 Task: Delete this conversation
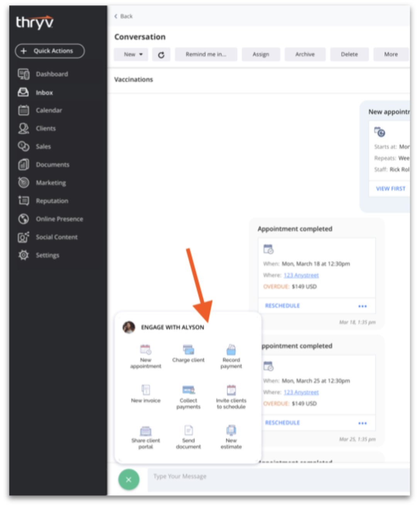click(349, 55)
